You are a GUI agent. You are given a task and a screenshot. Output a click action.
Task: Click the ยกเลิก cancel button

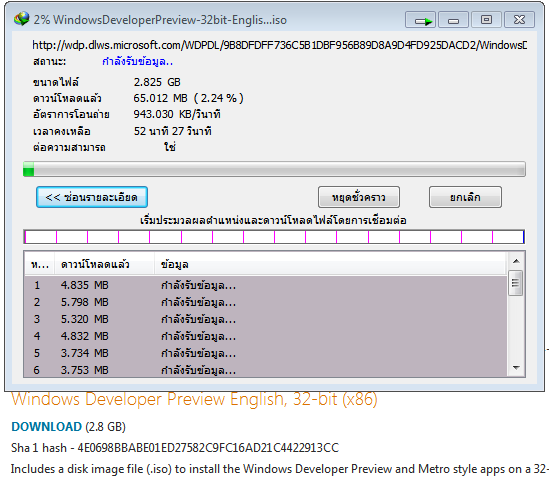pyautogui.click(x=465, y=197)
